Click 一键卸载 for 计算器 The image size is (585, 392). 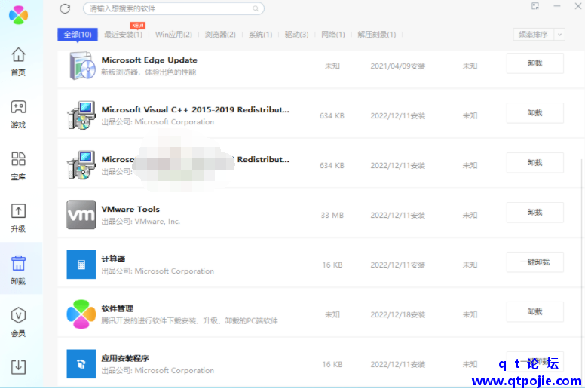click(x=534, y=262)
